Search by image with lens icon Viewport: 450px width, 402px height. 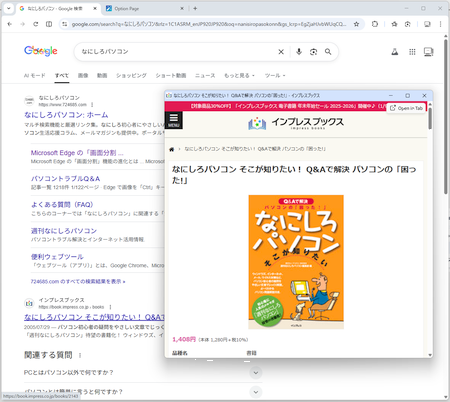tap(313, 52)
